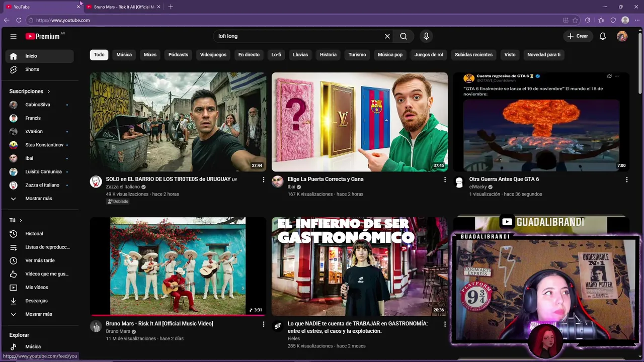Go to YouTube Premium logo home
The image size is (644, 362).
pos(43,36)
